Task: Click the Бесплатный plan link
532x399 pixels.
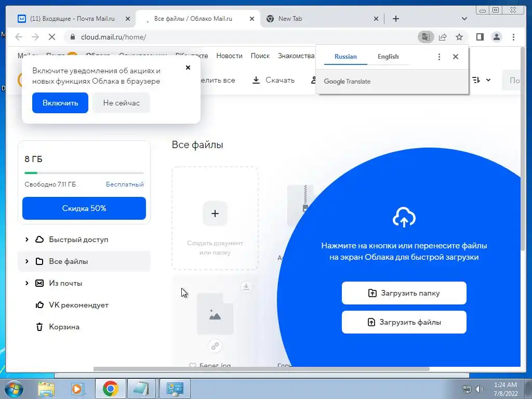Action: tap(125, 184)
